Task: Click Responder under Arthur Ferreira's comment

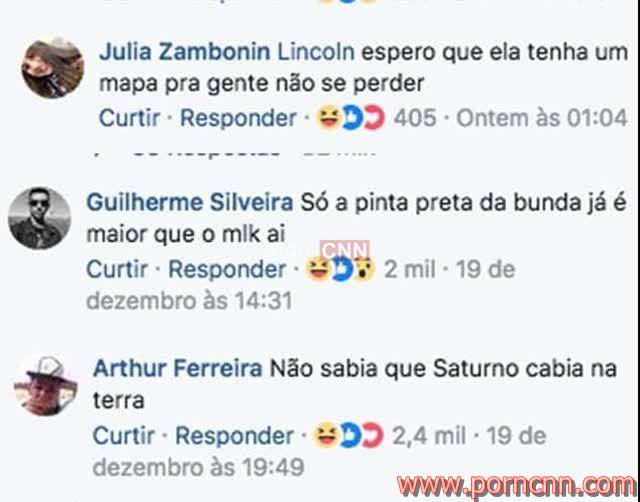Action: pos(234,436)
